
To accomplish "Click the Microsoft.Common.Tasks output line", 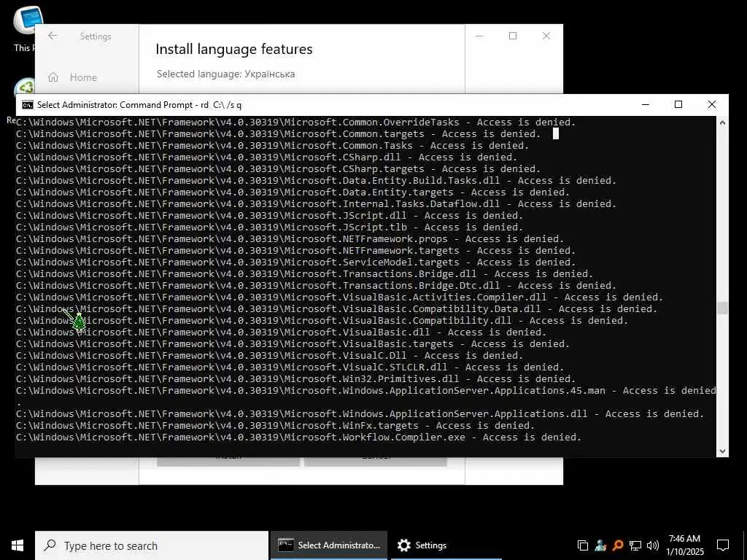I will pyautogui.click(x=273, y=146).
